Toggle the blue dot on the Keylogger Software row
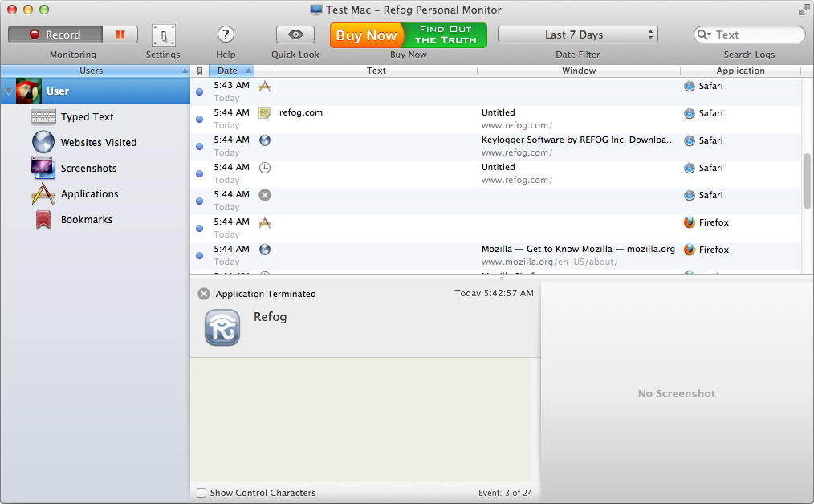 click(199, 146)
